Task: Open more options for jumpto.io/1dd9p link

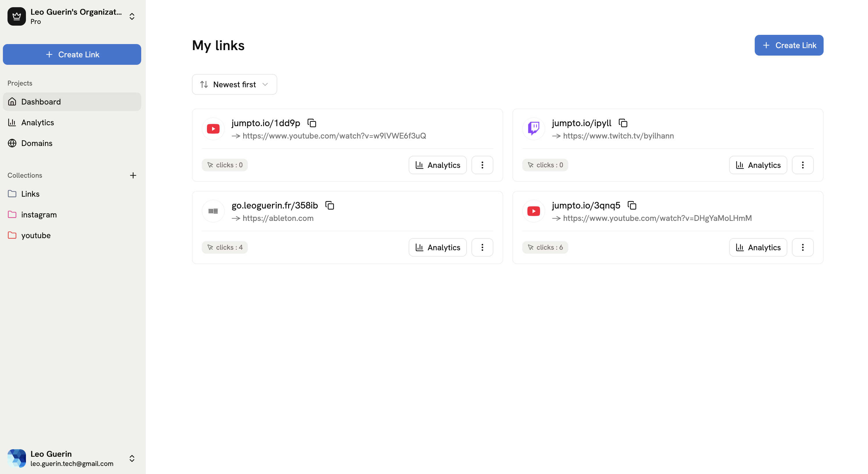Action: click(482, 165)
